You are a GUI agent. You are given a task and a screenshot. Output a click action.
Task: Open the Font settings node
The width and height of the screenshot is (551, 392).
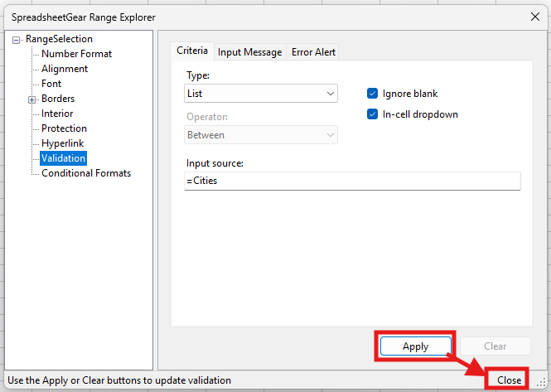(x=51, y=84)
